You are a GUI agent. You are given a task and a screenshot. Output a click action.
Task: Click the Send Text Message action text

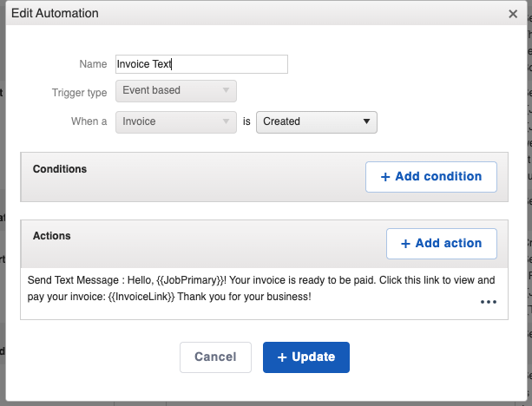coord(261,288)
